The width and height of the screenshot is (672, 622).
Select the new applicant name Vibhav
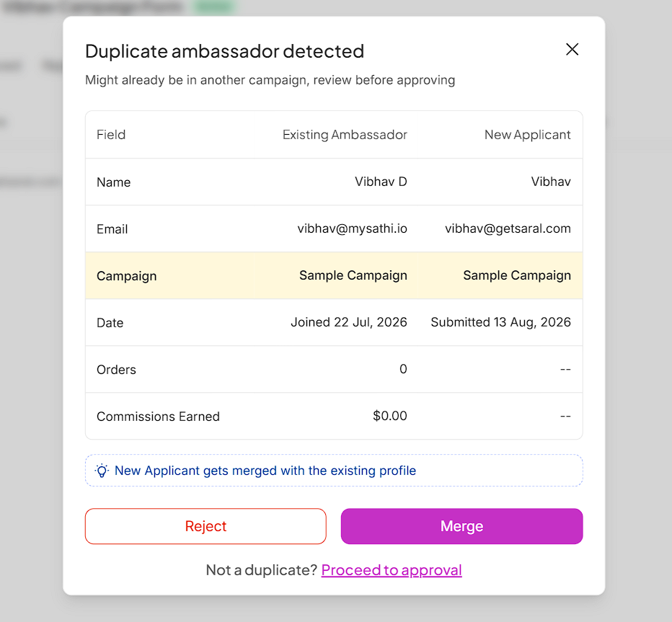551,182
